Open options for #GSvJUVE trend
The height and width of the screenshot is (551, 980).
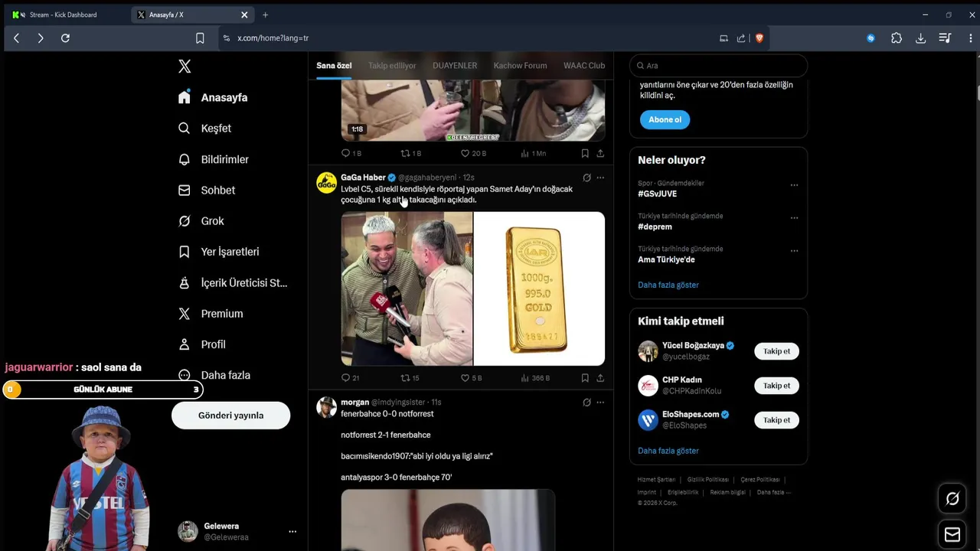[x=794, y=184]
